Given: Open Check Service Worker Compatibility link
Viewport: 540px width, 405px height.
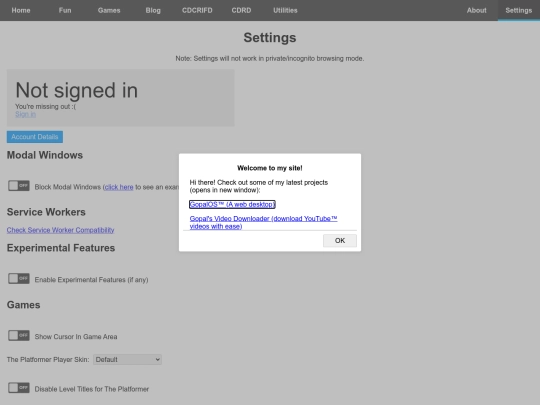Looking at the screenshot, I should pos(60,230).
